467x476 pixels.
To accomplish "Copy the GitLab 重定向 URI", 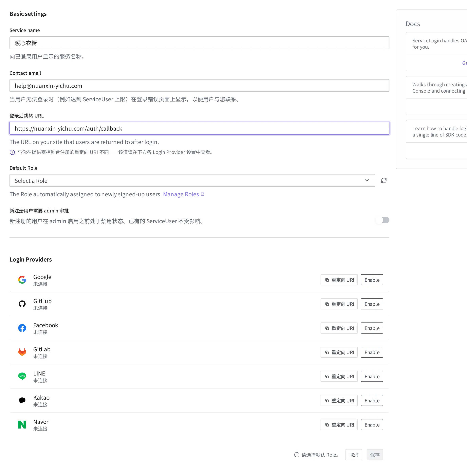I will click(x=339, y=352).
